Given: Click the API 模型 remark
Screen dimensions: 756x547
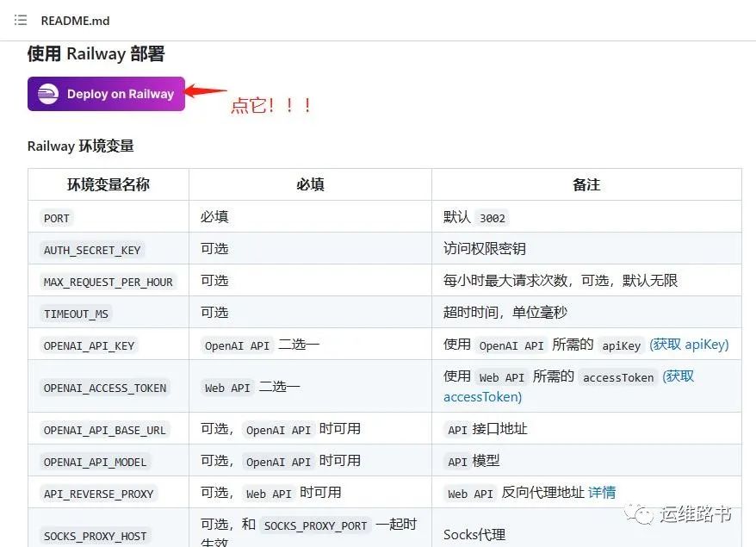Looking at the screenshot, I should (x=472, y=461).
